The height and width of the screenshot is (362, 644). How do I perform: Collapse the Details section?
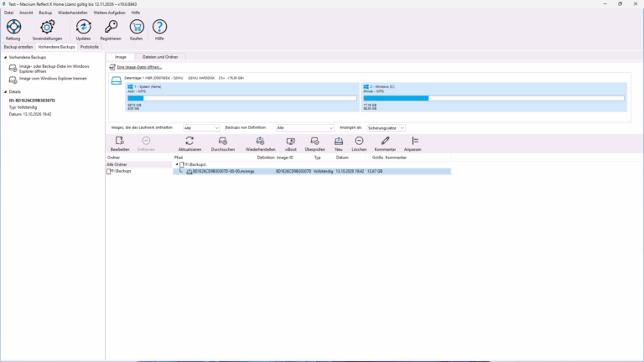click(5, 92)
